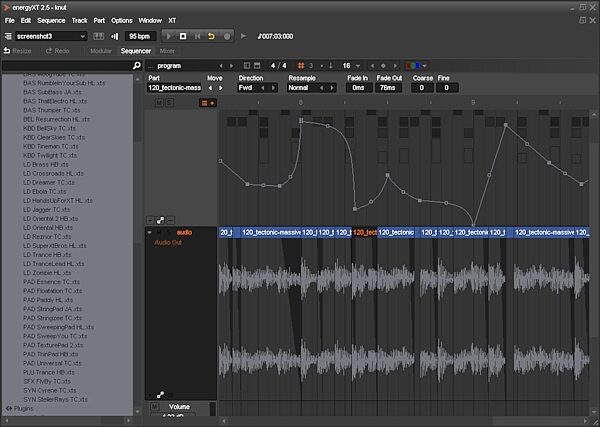Viewport: 600px width, 427px height.
Task: Start playback with the Play button
Action: point(168,36)
